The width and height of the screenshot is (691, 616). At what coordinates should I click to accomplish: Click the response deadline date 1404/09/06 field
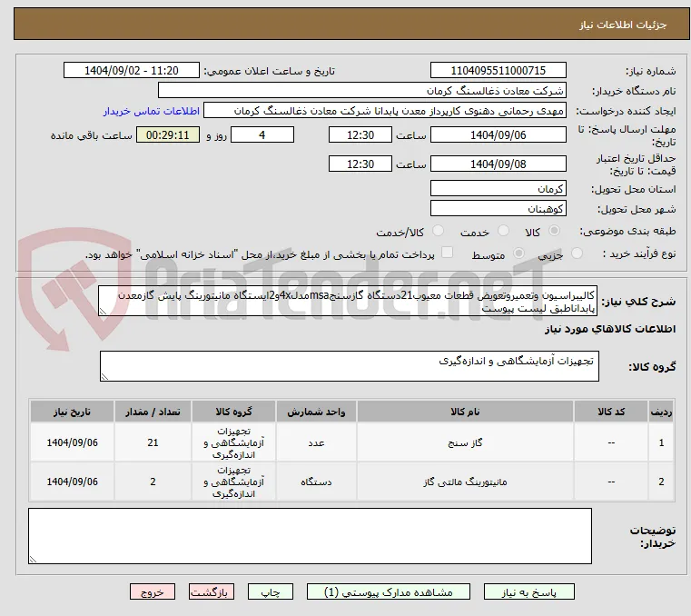(x=498, y=135)
